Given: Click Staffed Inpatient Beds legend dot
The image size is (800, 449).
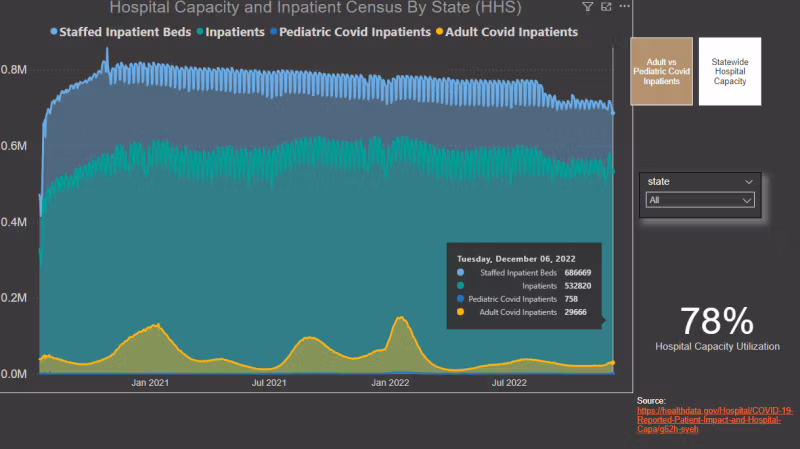Looking at the screenshot, I should pyautogui.click(x=54, y=32).
